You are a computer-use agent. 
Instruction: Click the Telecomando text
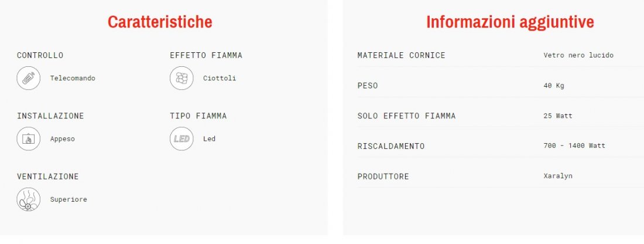73,78
